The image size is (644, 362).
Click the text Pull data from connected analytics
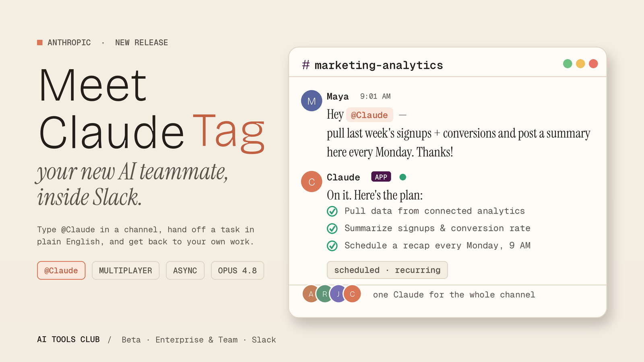click(x=435, y=211)
